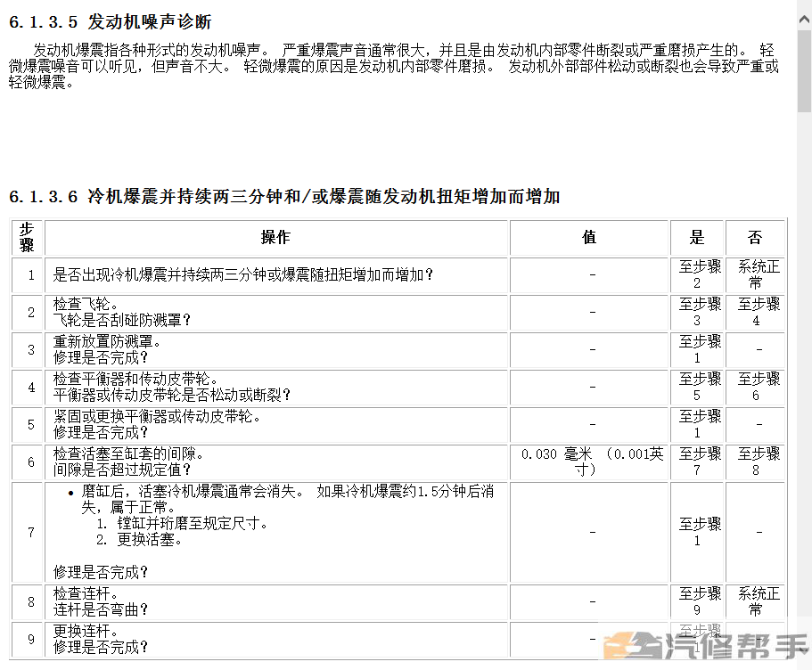Image resolution: width=812 pixels, height=670 pixels.
Task: Click the intro paragraph starting '发动机爆震指各种形式'
Action: (394, 66)
